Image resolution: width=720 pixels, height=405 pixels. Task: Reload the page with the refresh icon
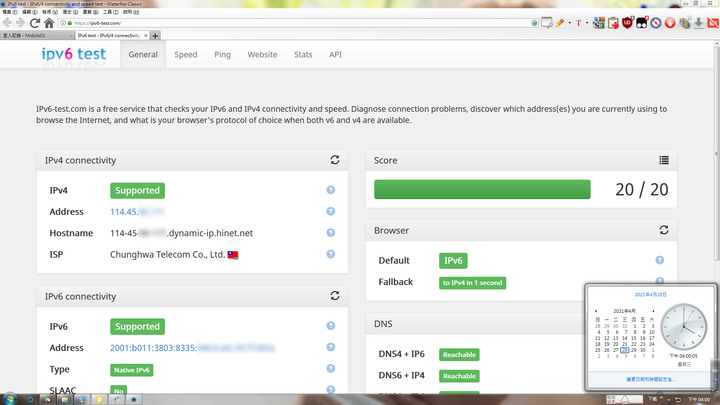[34, 22]
